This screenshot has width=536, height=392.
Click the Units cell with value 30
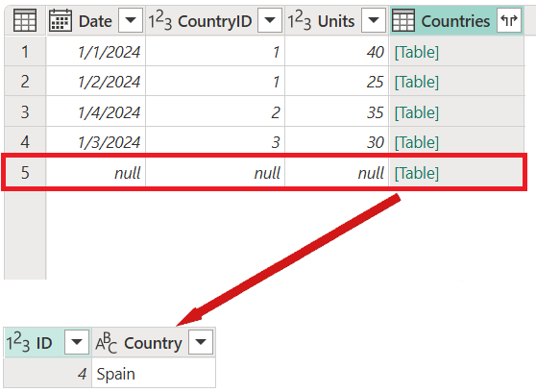point(337,141)
